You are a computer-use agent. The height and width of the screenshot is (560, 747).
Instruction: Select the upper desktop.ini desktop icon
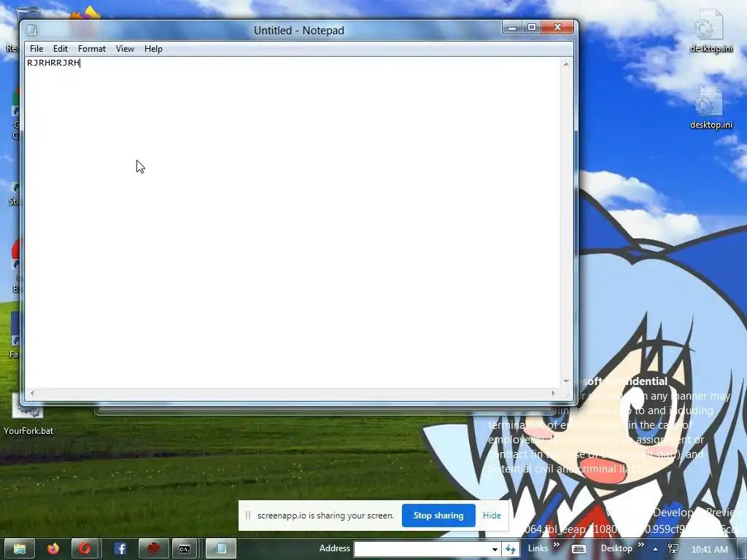[711, 31]
